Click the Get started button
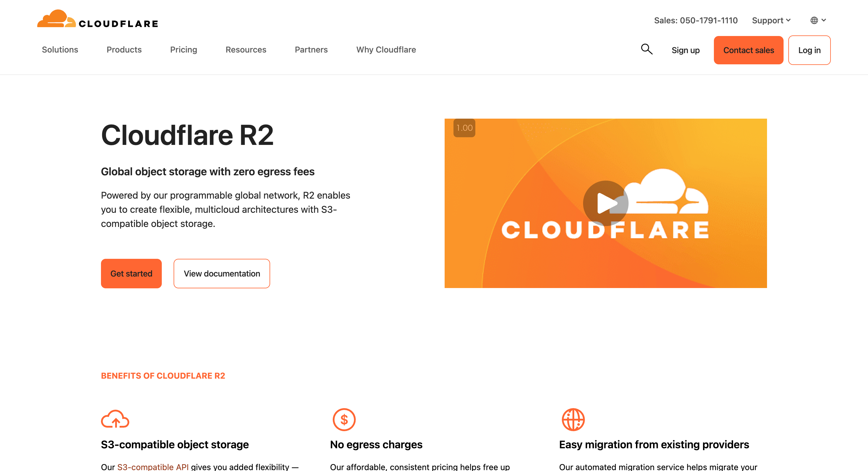This screenshot has height=471, width=868. [x=131, y=274]
